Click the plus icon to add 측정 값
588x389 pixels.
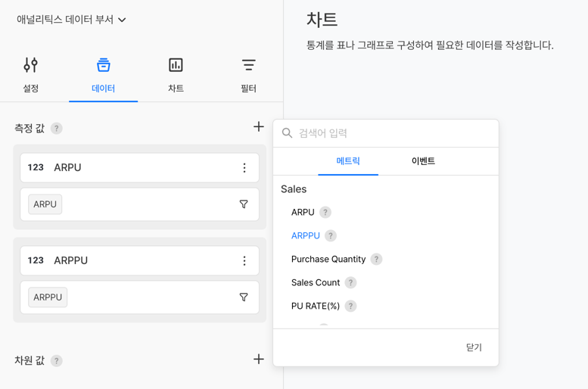pos(259,127)
